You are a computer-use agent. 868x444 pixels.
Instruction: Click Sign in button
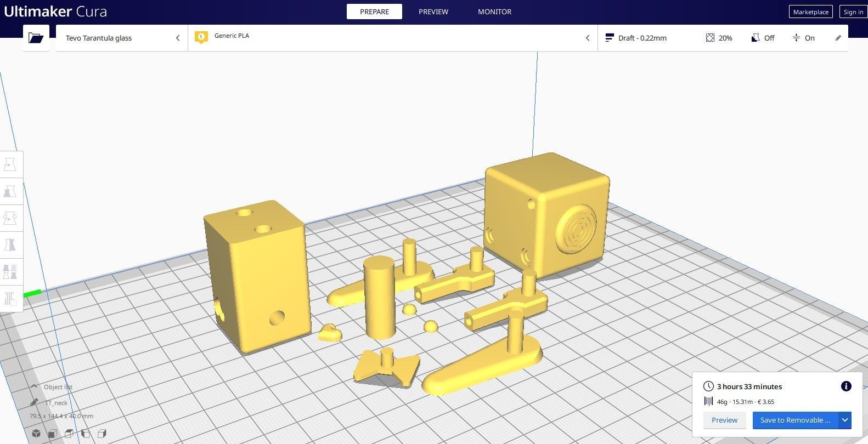(853, 12)
